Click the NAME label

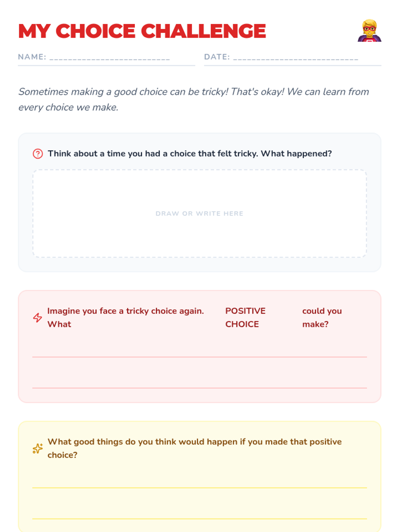pyautogui.click(x=32, y=57)
